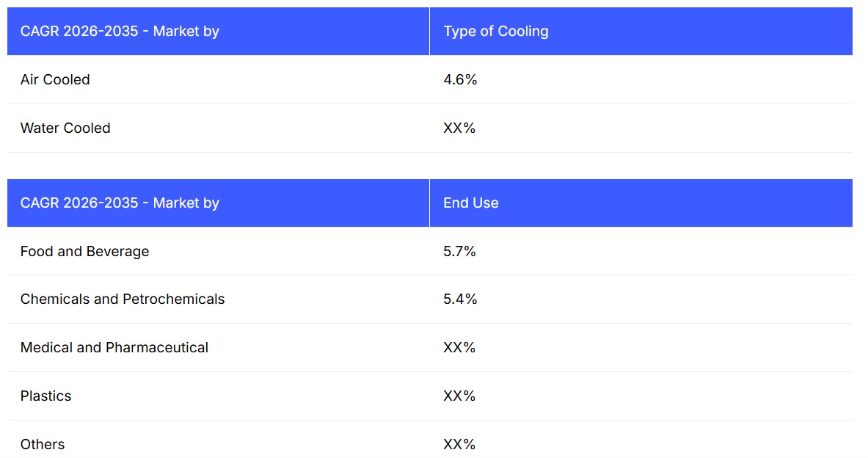Image resolution: width=868 pixels, height=458 pixels.
Task: Click the XX% value for Plastics
Action: [x=459, y=396]
